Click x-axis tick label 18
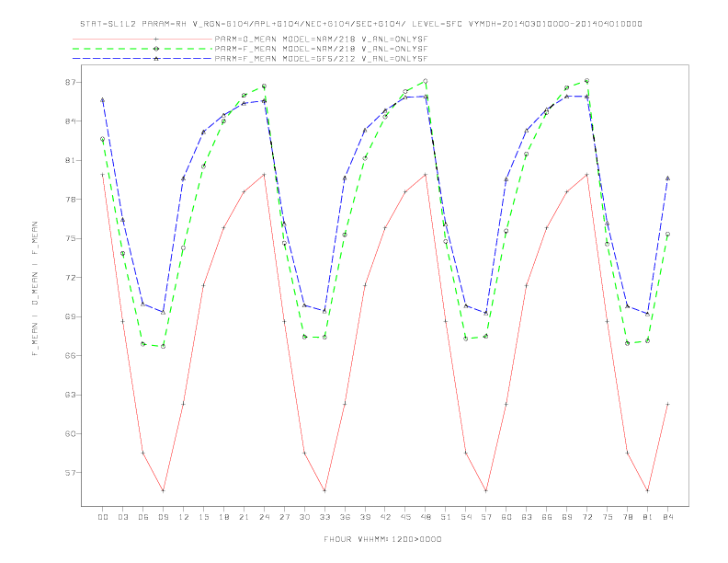 [223, 517]
